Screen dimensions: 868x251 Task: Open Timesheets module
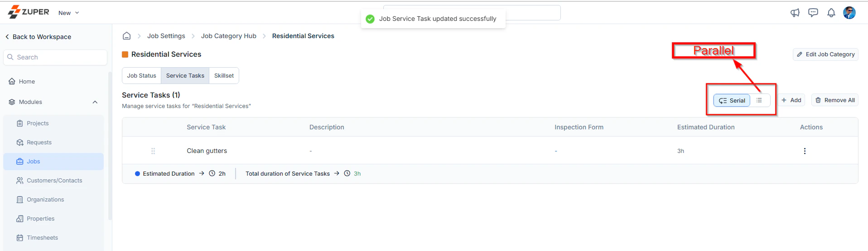coord(53,238)
